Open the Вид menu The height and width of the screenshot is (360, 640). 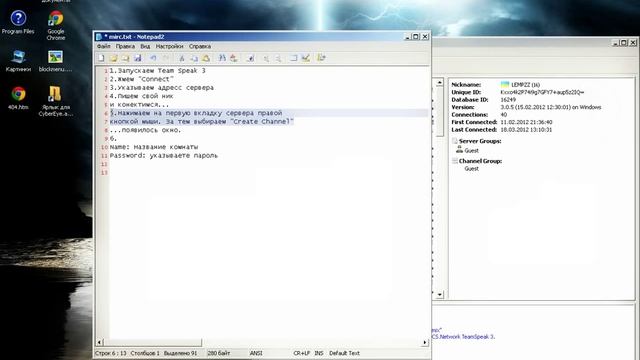[145, 47]
